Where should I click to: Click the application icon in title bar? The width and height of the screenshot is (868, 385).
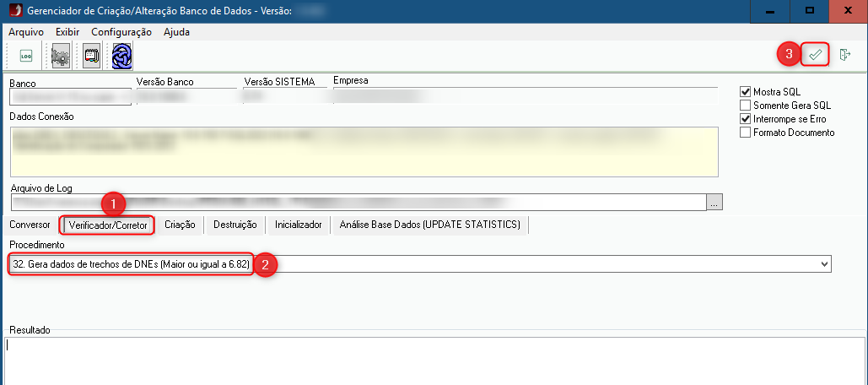tap(11, 11)
